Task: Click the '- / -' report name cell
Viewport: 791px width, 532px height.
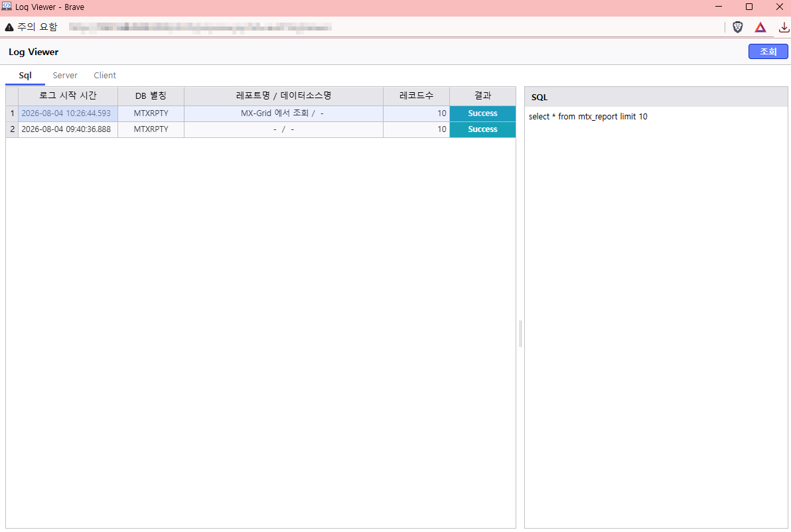Action: coord(283,129)
